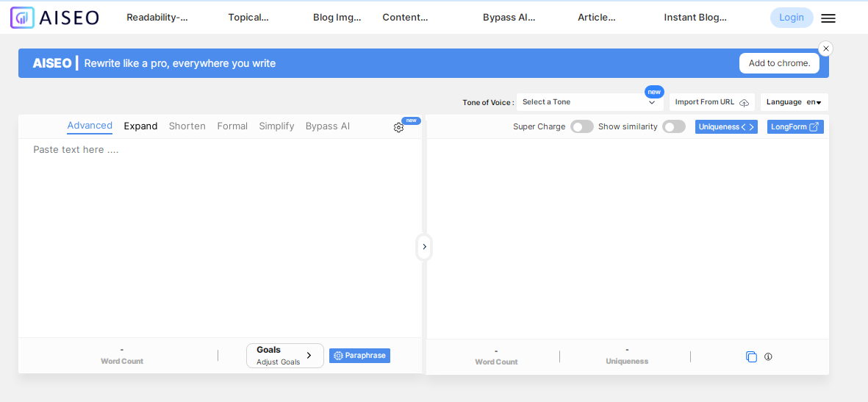Select the Simplify mode tab
This screenshot has height=402, width=868.
(277, 126)
